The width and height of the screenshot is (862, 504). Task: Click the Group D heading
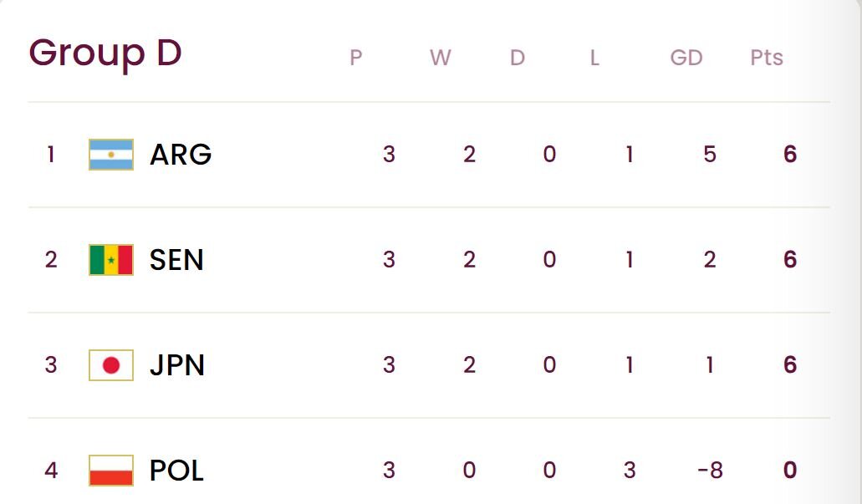click(105, 53)
